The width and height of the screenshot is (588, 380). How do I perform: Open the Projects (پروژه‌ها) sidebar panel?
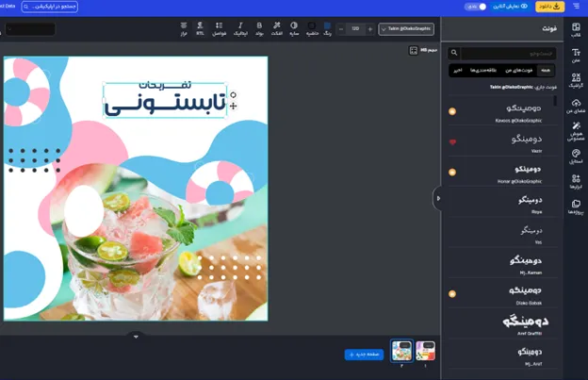point(575,207)
